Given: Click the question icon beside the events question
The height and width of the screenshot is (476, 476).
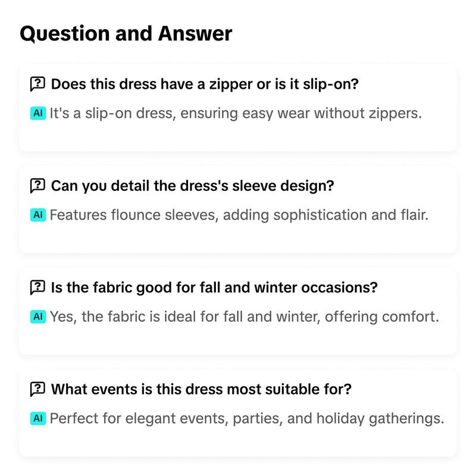Looking at the screenshot, I should [37, 389].
